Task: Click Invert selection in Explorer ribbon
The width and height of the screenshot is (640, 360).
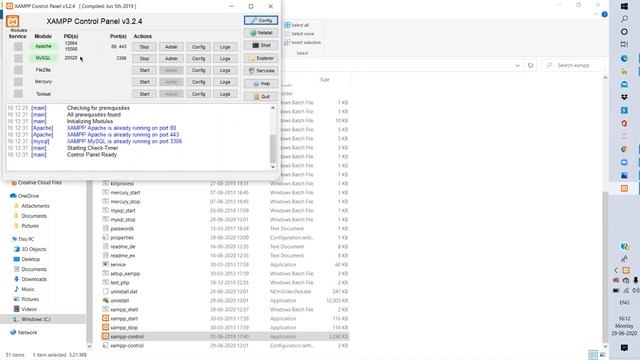Action: 302,42
